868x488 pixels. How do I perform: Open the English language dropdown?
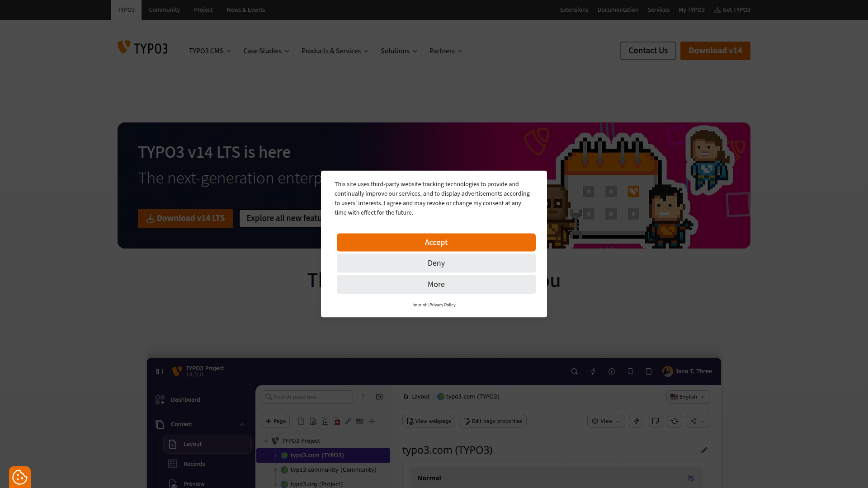click(x=688, y=397)
